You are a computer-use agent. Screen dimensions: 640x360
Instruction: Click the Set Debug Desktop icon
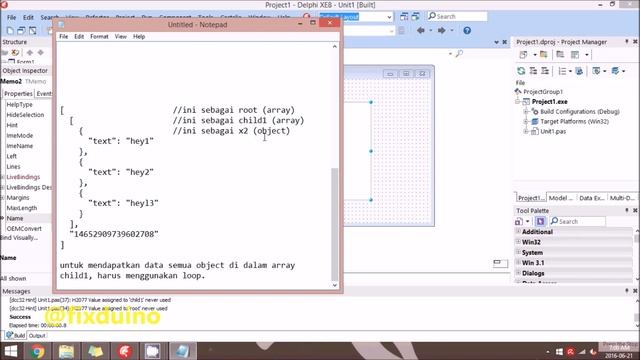pos(416,16)
